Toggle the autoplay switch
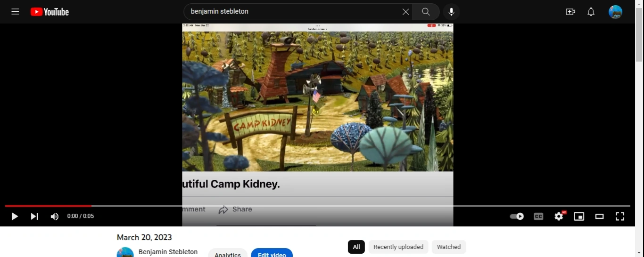 517,217
